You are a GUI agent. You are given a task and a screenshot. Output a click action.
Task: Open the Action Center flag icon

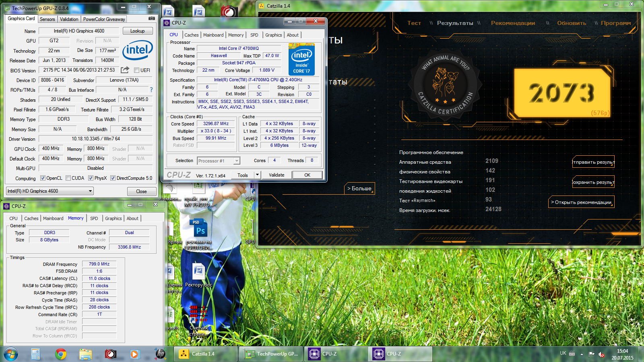pos(591,354)
